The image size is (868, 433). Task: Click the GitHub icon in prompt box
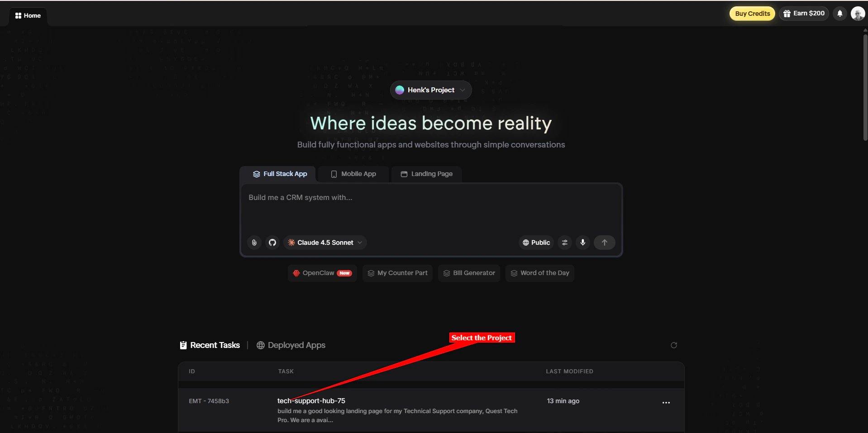coord(272,243)
